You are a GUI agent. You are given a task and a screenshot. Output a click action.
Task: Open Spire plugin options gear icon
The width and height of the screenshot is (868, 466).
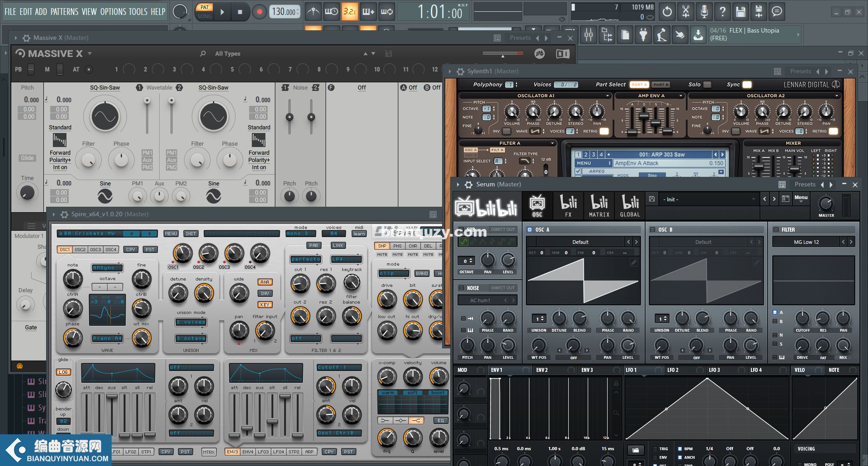pyautogui.click(x=65, y=214)
